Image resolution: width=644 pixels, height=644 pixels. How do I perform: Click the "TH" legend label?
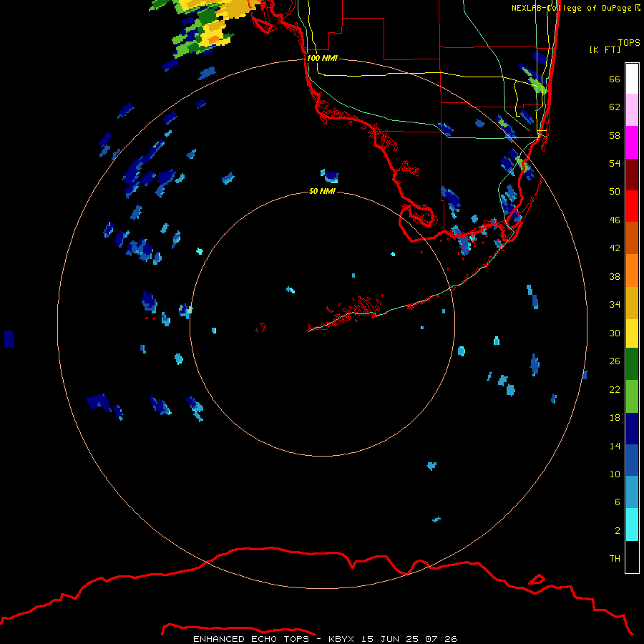tap(615, 559)
